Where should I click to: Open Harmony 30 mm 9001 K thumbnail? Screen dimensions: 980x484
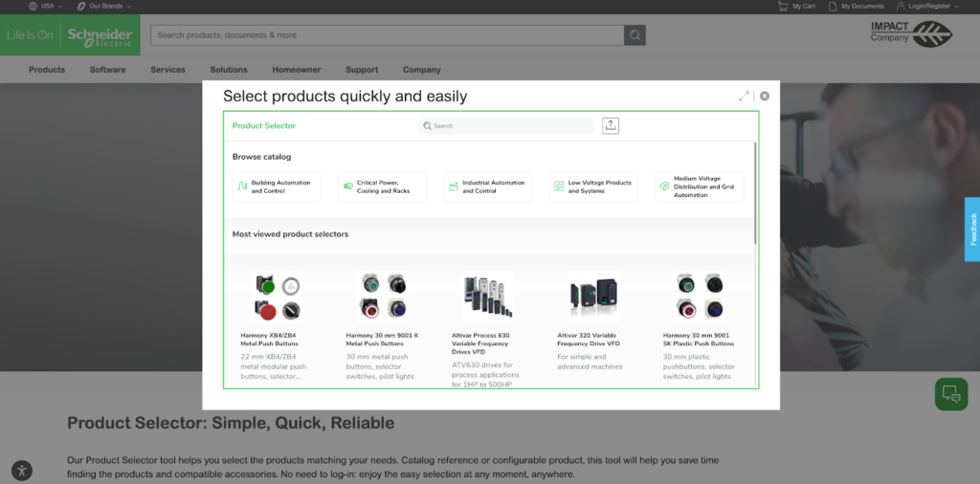[x=383, y=297]
